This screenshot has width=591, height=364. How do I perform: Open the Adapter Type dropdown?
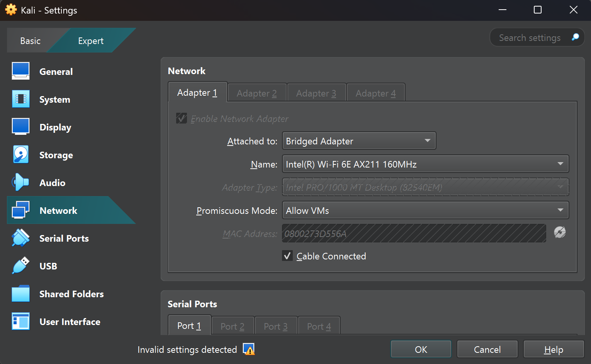[426, 187]
